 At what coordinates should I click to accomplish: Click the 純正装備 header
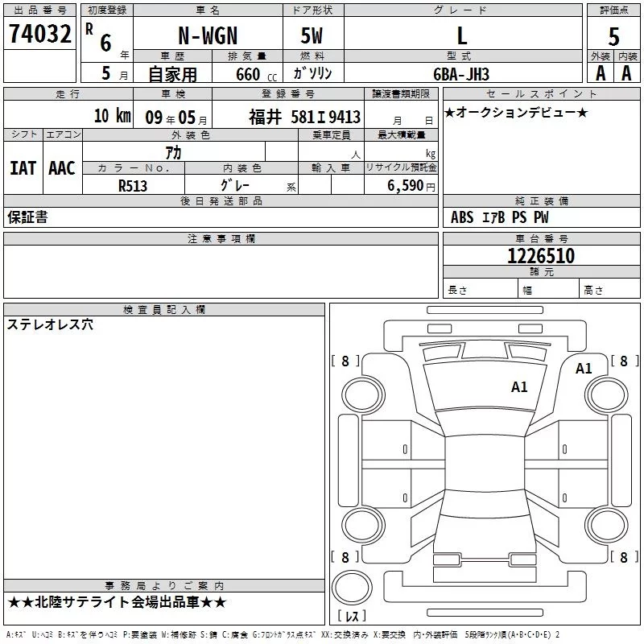[541, 200]
